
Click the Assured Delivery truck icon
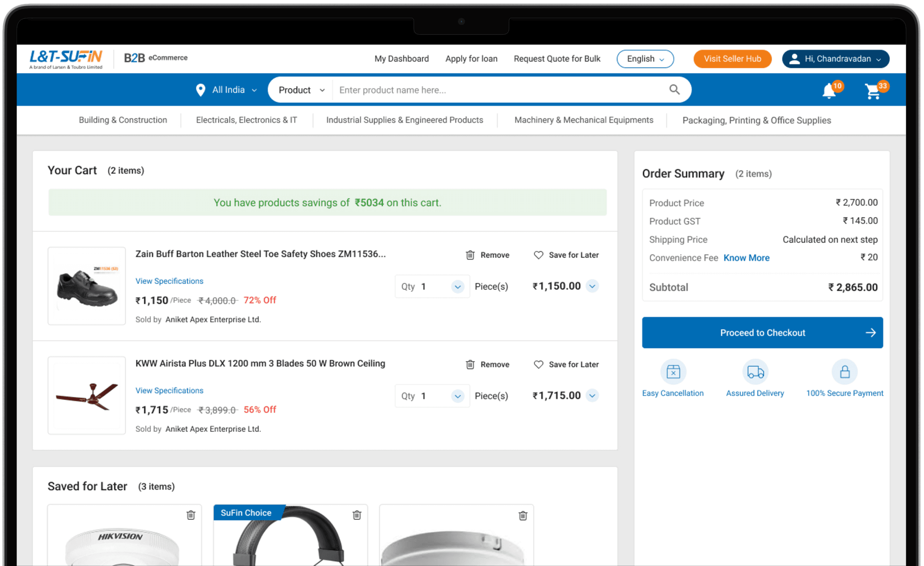(x=755, y=372)
